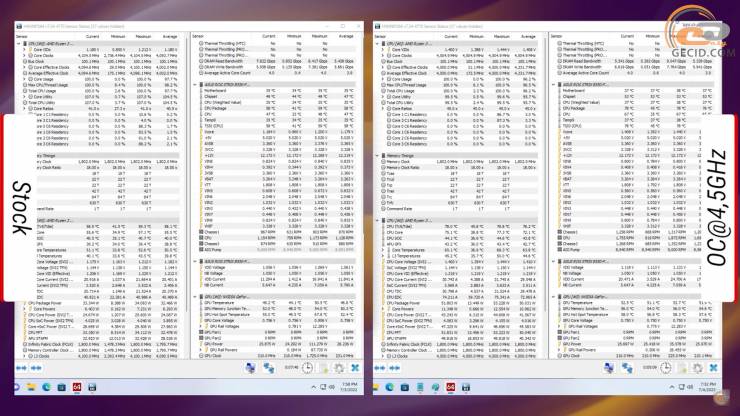740x416 pixels.
Task: Click network shared sensors icon in OC window
Action: (627, 368)
